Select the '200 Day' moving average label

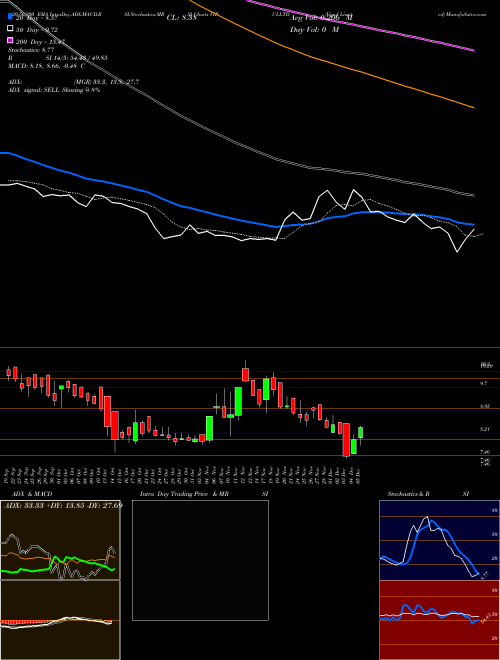coord(40,41)
